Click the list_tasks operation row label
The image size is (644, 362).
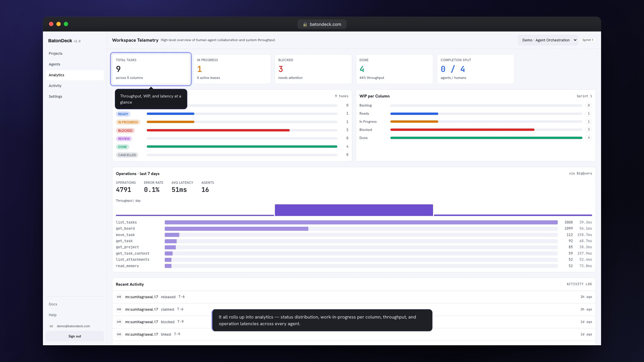point(126,223)
